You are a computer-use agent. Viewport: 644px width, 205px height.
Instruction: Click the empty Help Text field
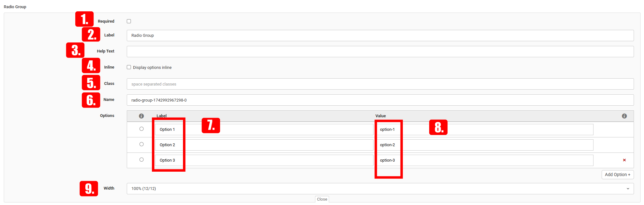click(380, 52)
